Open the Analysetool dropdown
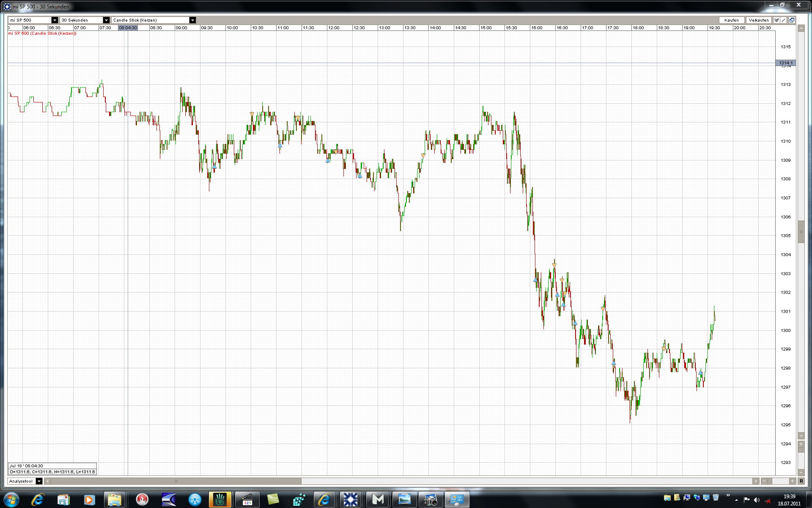Viewport: 812px width, 508px height. click(x=39, y=481)
